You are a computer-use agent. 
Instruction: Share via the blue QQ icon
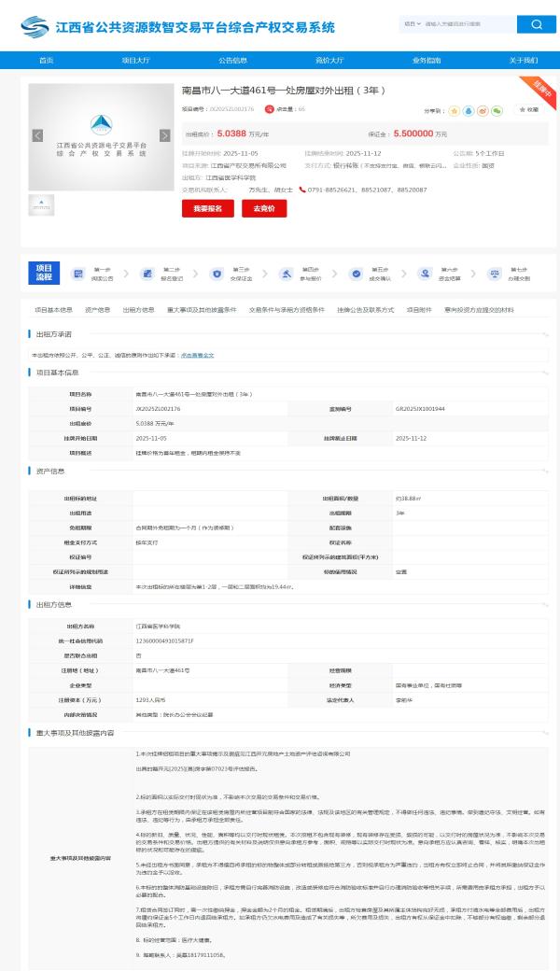pos(469,110)
